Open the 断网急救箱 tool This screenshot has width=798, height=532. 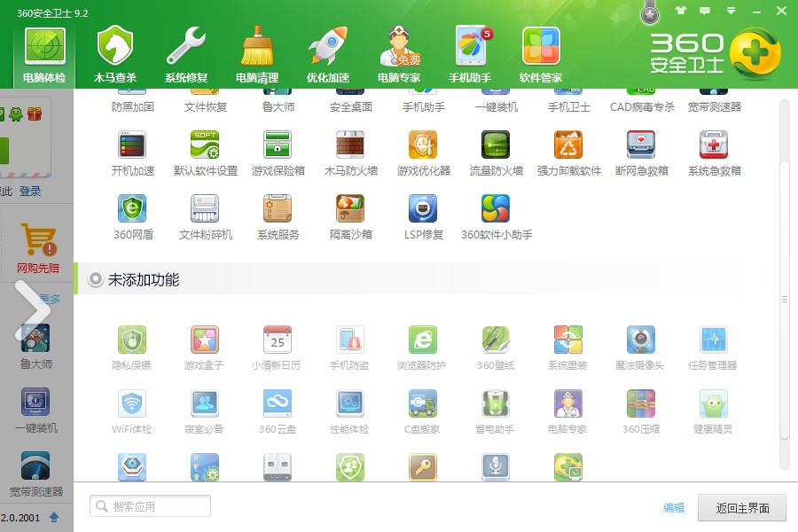point(642,153)
